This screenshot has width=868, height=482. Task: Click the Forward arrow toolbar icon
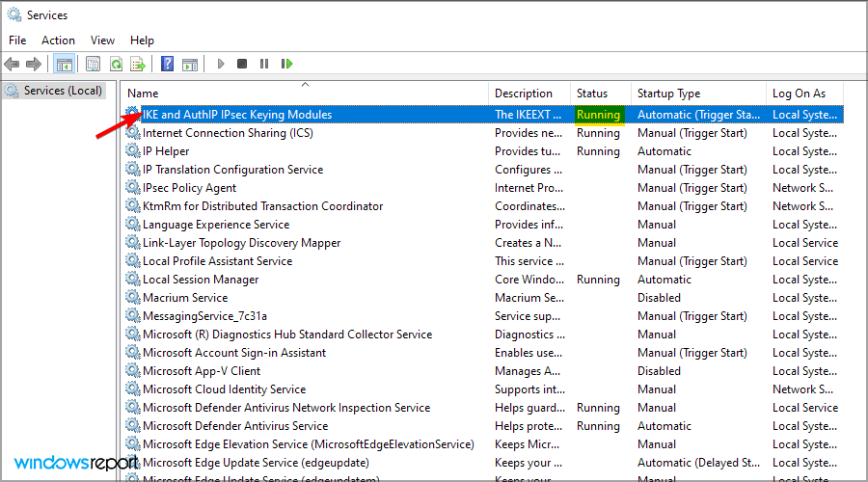coord(34,65)
